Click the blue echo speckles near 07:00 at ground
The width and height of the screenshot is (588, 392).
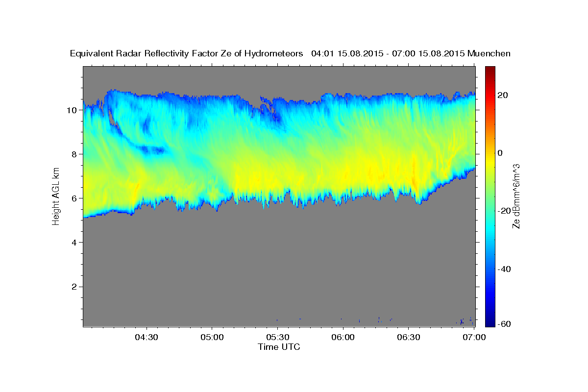tap(465, 321)
